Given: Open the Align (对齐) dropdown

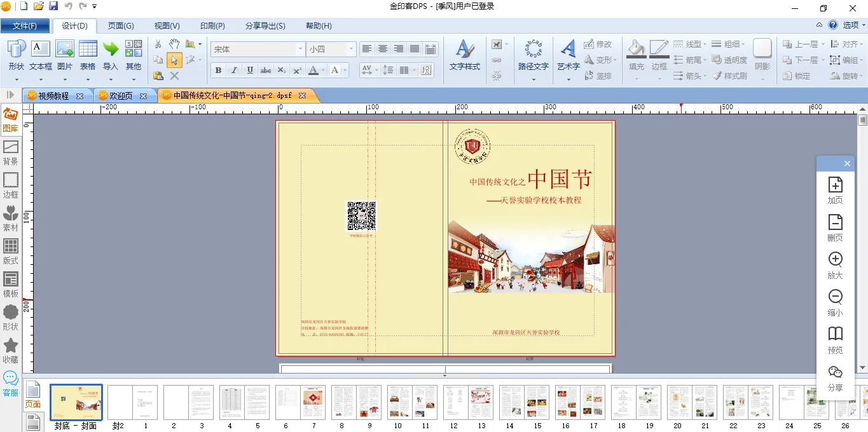Looking at the screenshot, I should pos(846,44).
